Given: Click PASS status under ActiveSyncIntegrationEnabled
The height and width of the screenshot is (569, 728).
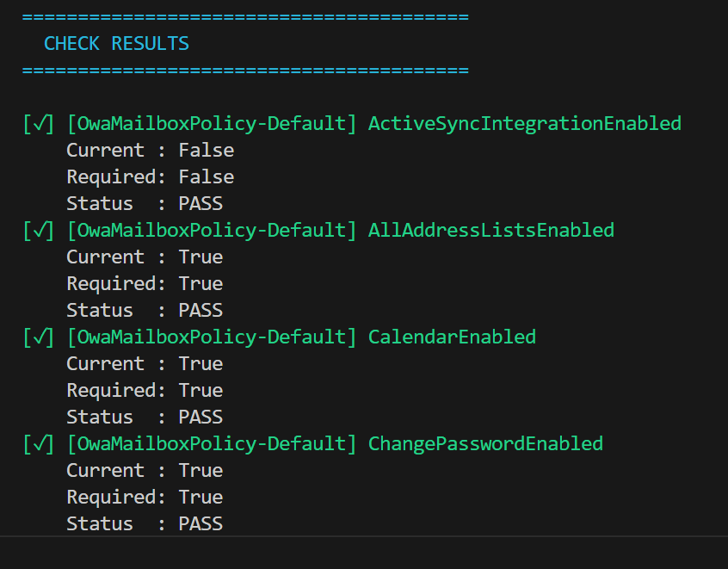Looking at the screenshot, I should (201, 204).
